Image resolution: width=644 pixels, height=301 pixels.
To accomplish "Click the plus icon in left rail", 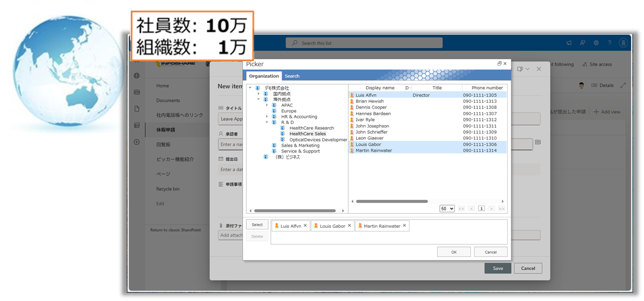I will (137, 142).
